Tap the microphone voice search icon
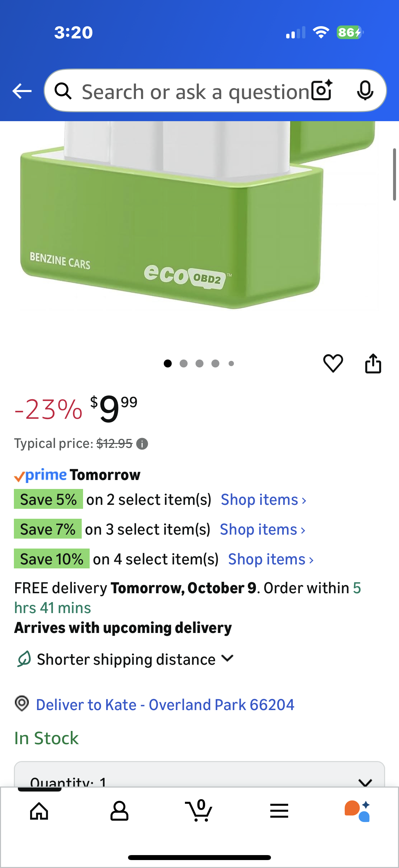The height and width of the screenshot is (868, 399). point(365,91)
